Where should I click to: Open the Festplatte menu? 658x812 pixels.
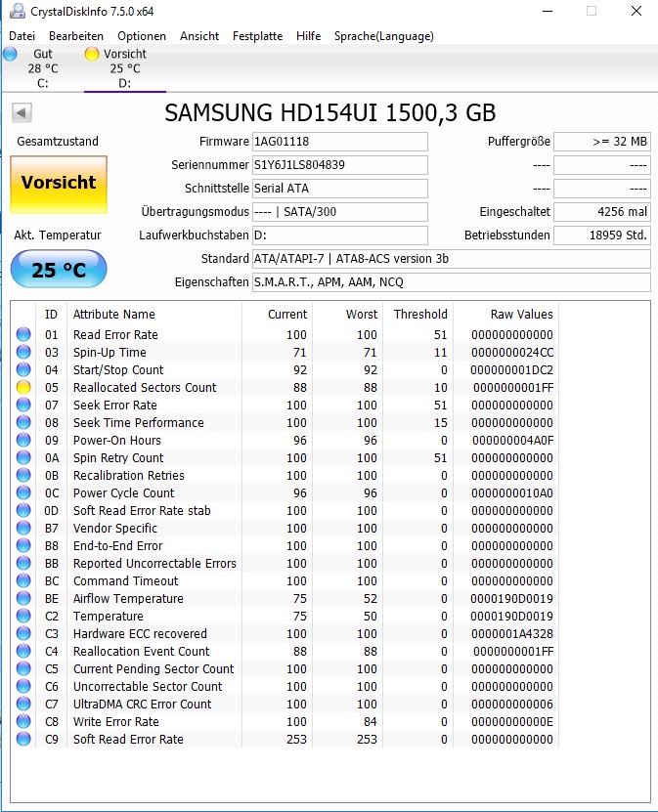[257, 36]
